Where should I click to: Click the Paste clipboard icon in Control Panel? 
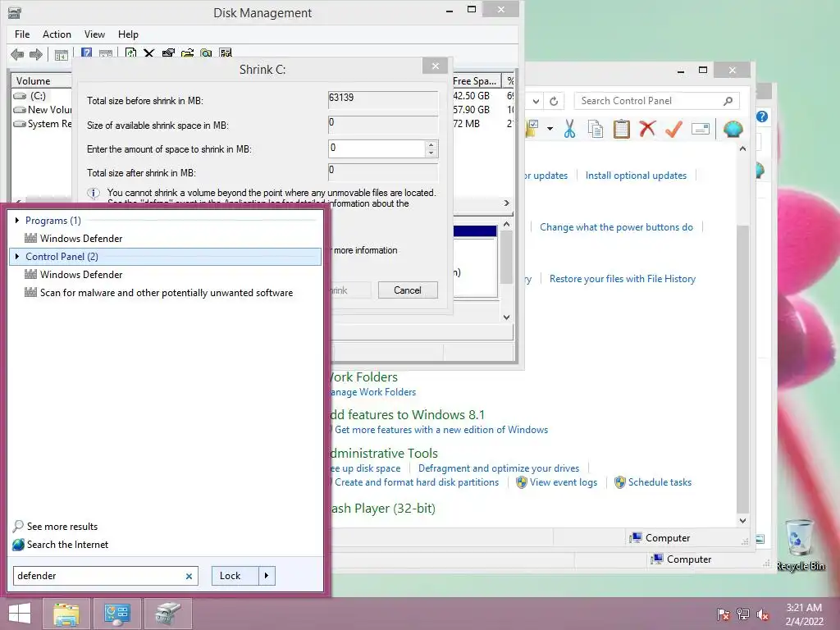[x=622, y=129]
